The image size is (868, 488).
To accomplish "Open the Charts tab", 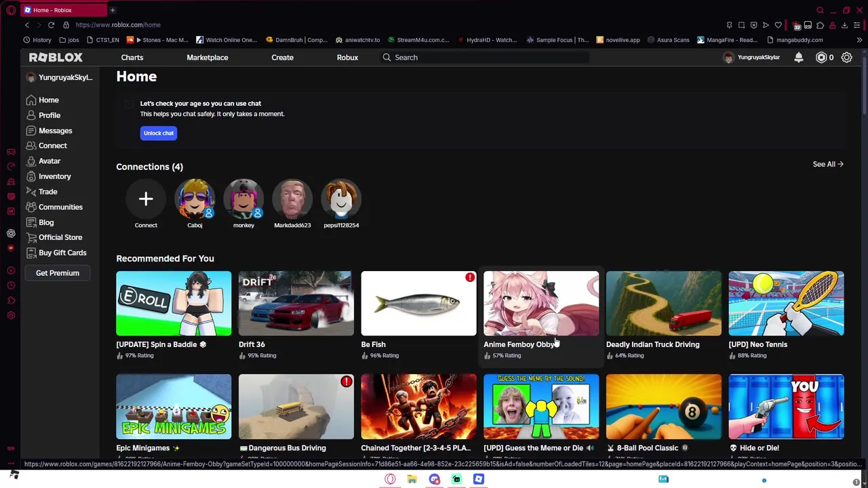I will coord(132,58).
